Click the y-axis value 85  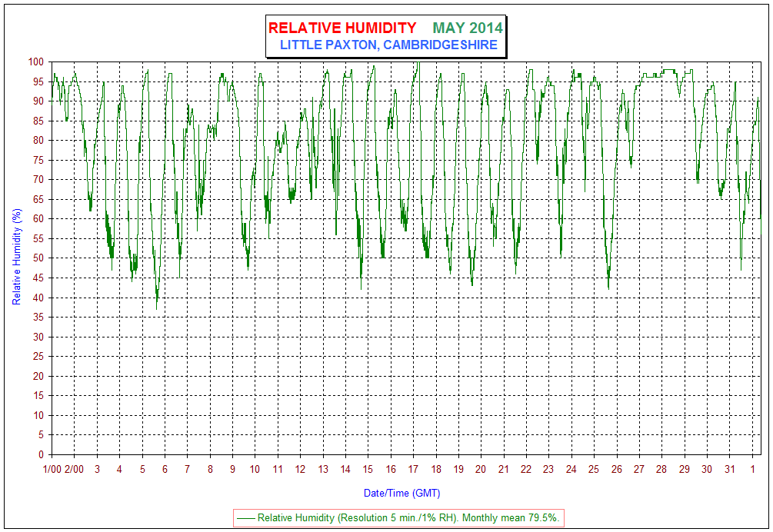coord(38,121)
